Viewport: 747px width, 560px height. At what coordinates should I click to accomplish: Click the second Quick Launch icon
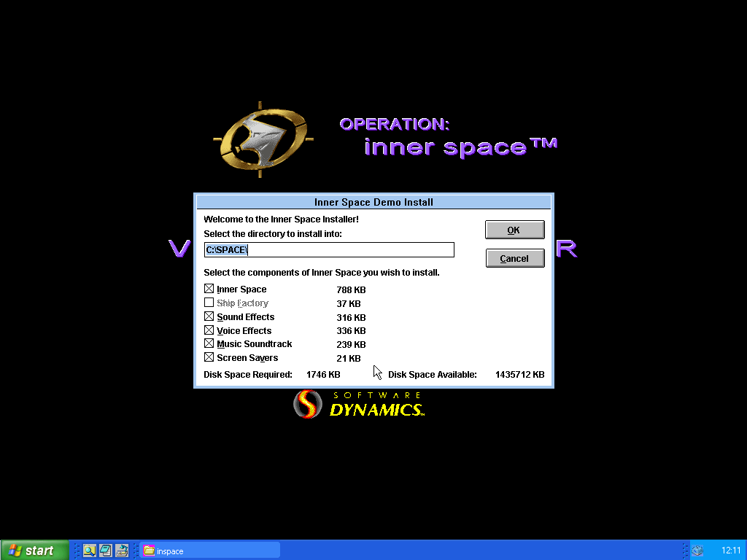[x=106, y=551]
